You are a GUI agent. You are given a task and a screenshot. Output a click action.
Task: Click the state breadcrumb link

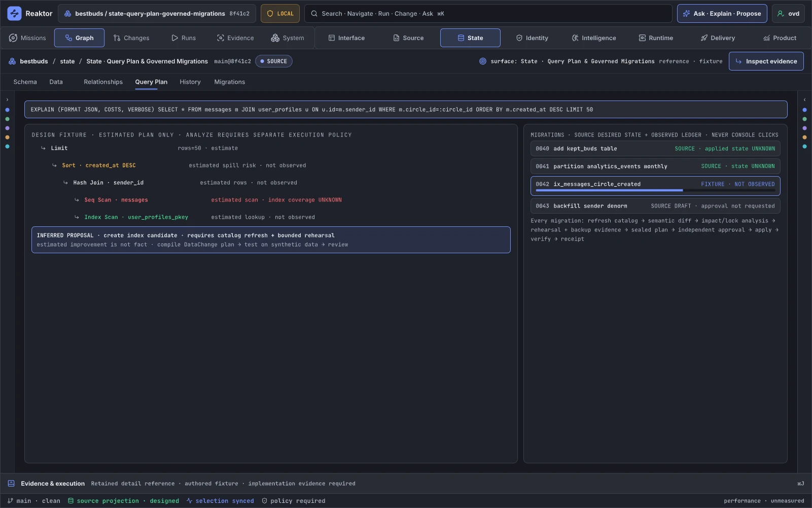67,61
